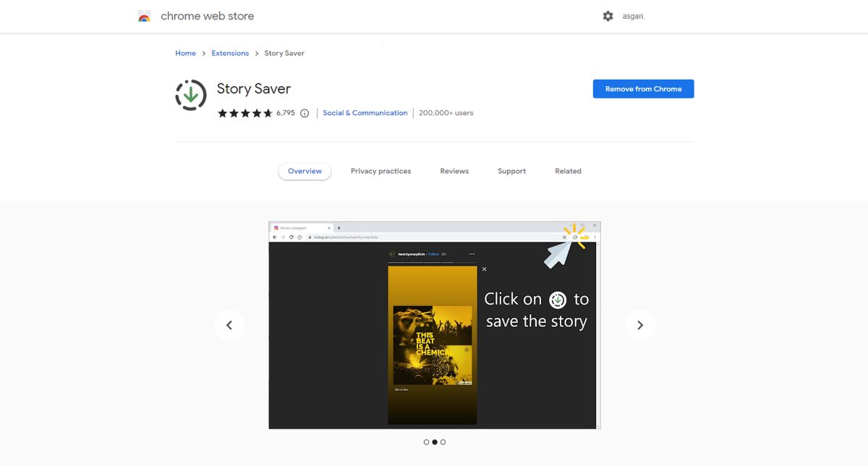868x466 pixels.
Task: Go to next screenshot arrow
Action: [640, 325]
